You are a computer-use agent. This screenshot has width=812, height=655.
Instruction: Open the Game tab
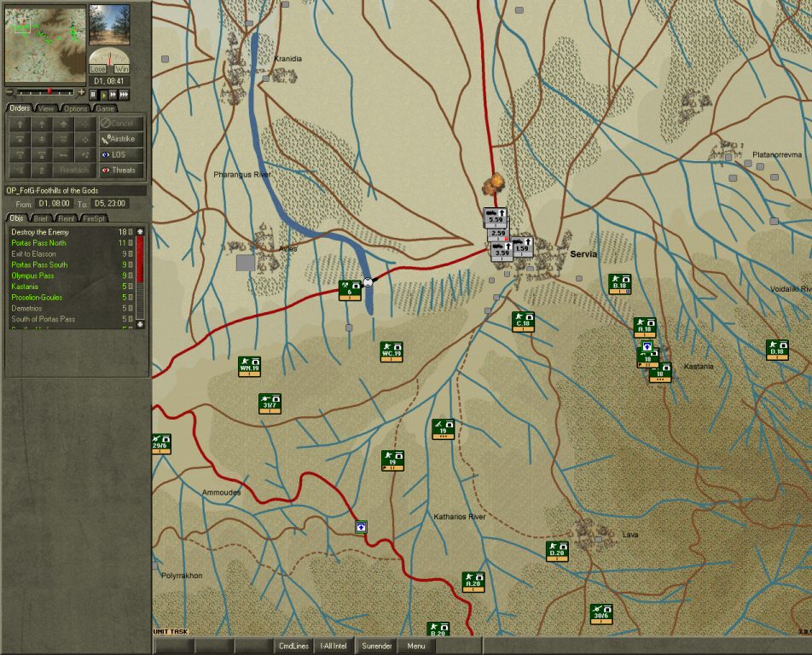(x=105, y=108)
